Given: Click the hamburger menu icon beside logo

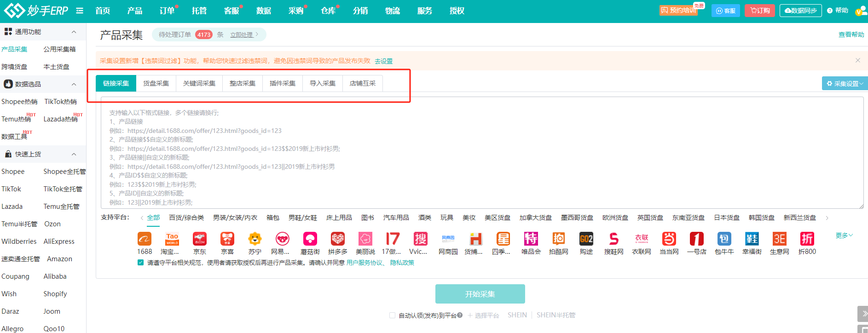Looking at the screenshot, I should [x=80, y=11].
